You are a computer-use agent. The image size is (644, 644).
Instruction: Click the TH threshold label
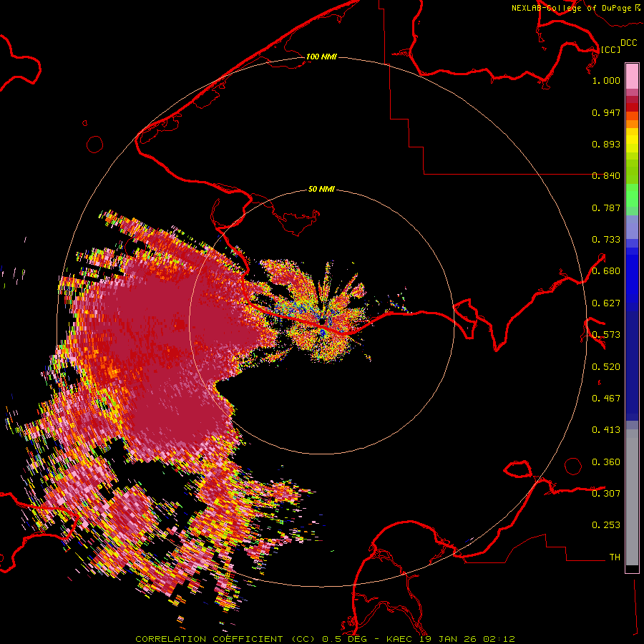pos(615,557)
